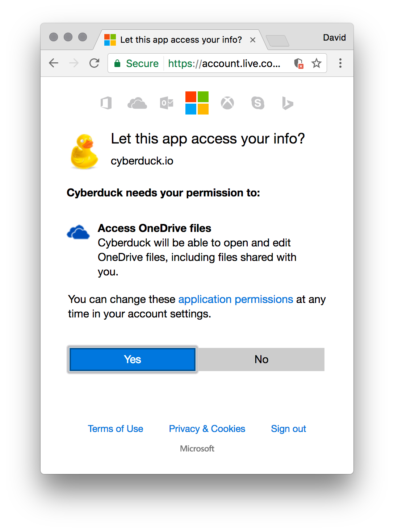Bookmark this page with star icon
This screenshot has height=532, width=394.
click(x=317, y=63)
